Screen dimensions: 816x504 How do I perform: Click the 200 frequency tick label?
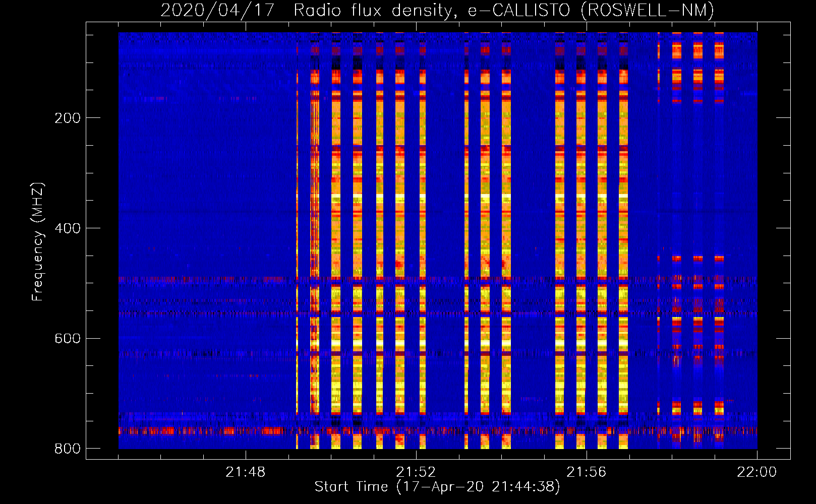click(x=67, y=118)
